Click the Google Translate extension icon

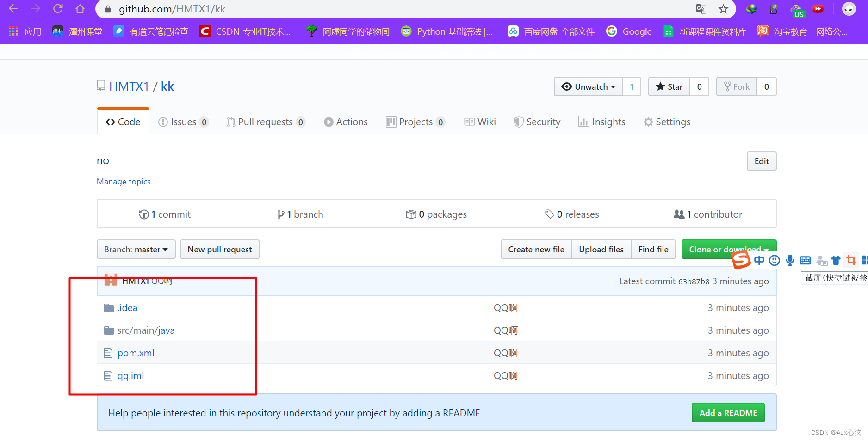[701, 9]
